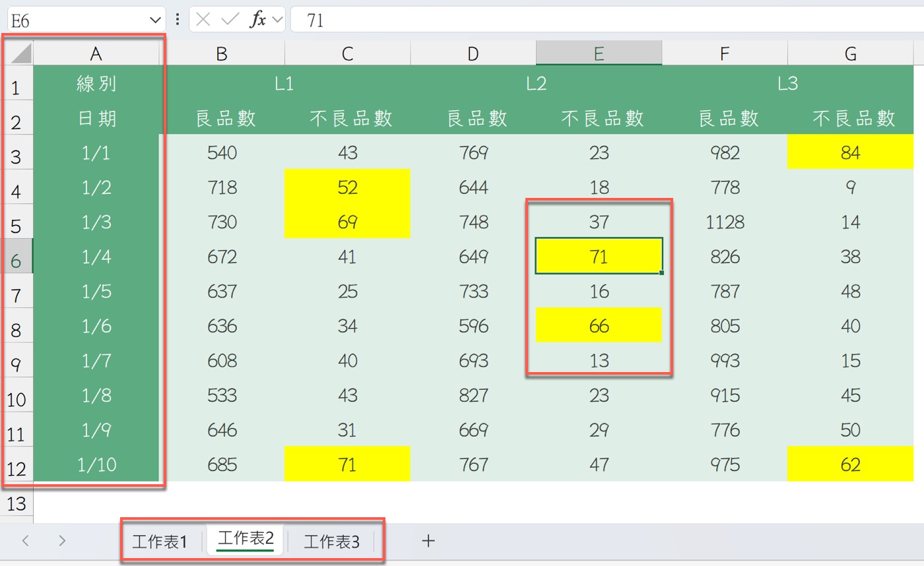Switch to 工作表3 tab

coord(331,542)
